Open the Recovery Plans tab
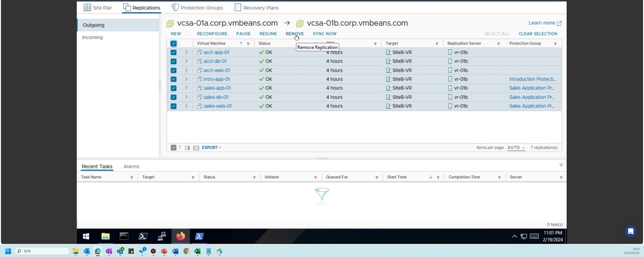644x257 pixels. tap(256, 8)
